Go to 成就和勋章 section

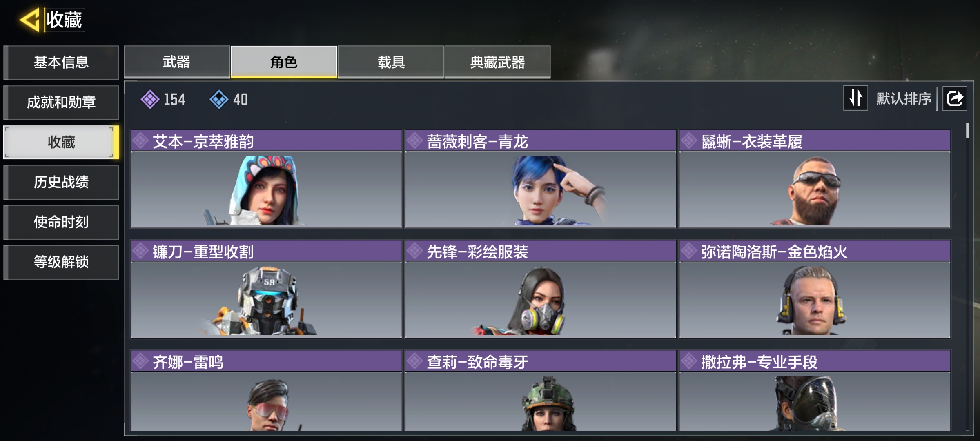(61, 102)
